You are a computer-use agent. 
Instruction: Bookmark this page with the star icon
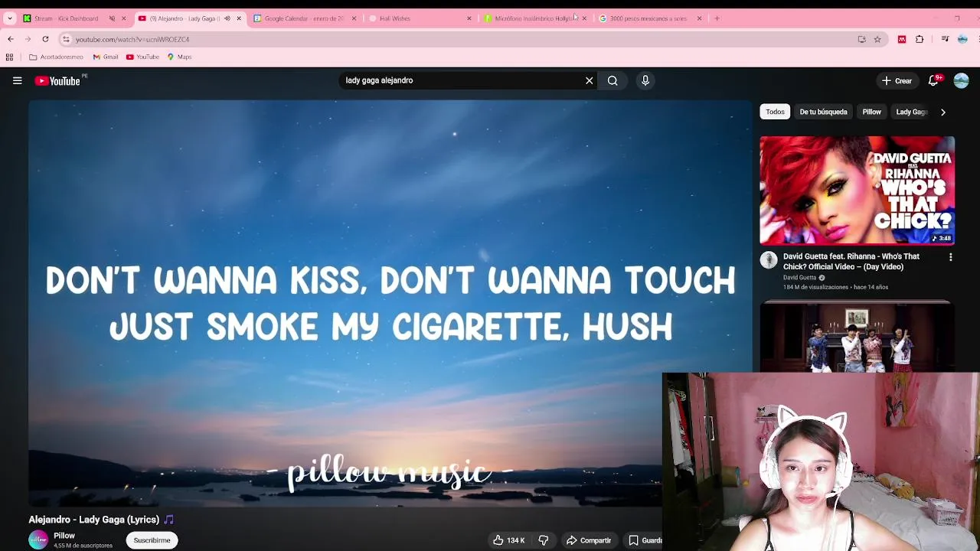877,39
